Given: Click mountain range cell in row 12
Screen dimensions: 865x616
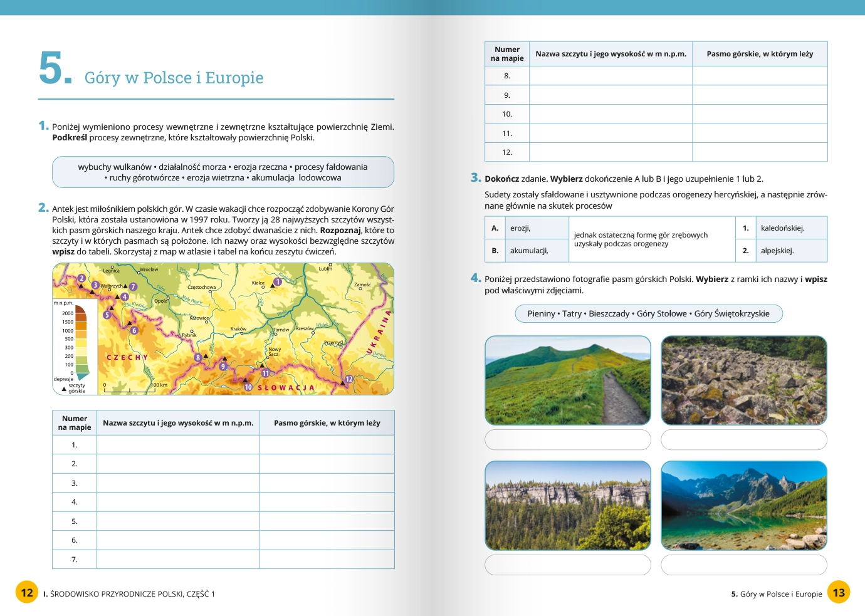Looking at the screenshot, I should pos(760,152).
